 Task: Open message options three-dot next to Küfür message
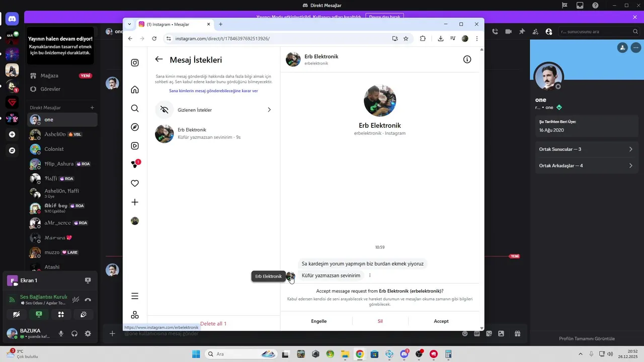(370, 276)
